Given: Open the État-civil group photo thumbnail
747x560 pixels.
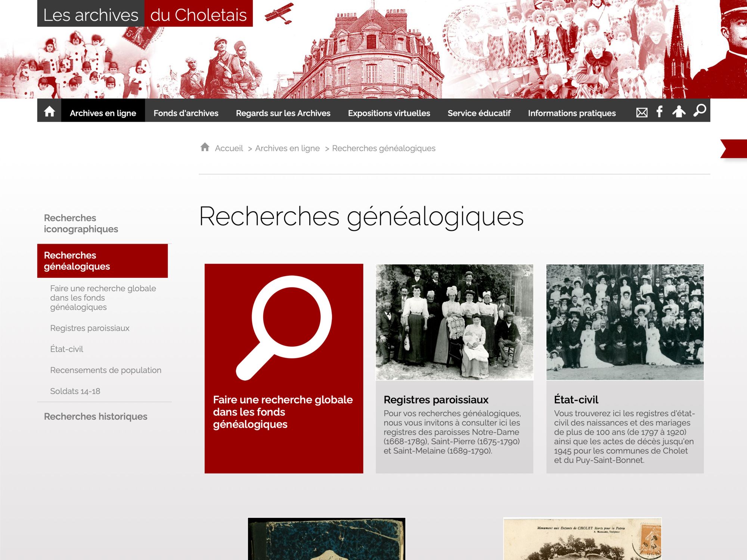Looking at the screenshot, I should coord(624,322).
